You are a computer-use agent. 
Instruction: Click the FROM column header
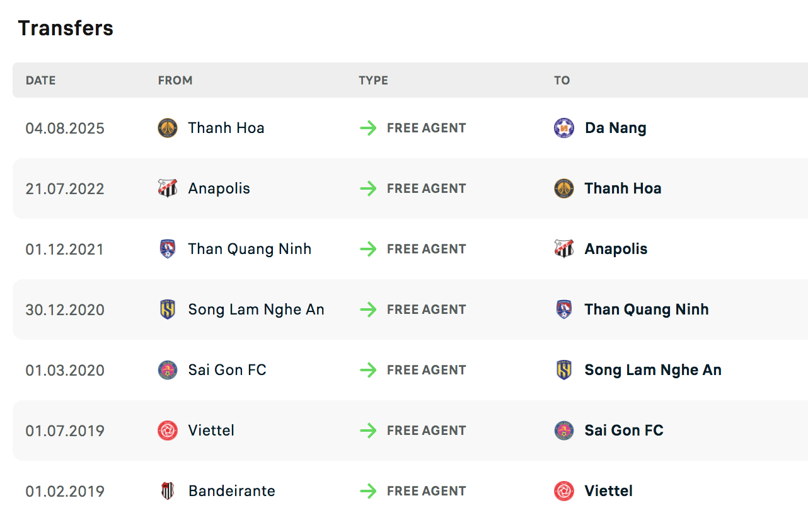tap(175, 80)
